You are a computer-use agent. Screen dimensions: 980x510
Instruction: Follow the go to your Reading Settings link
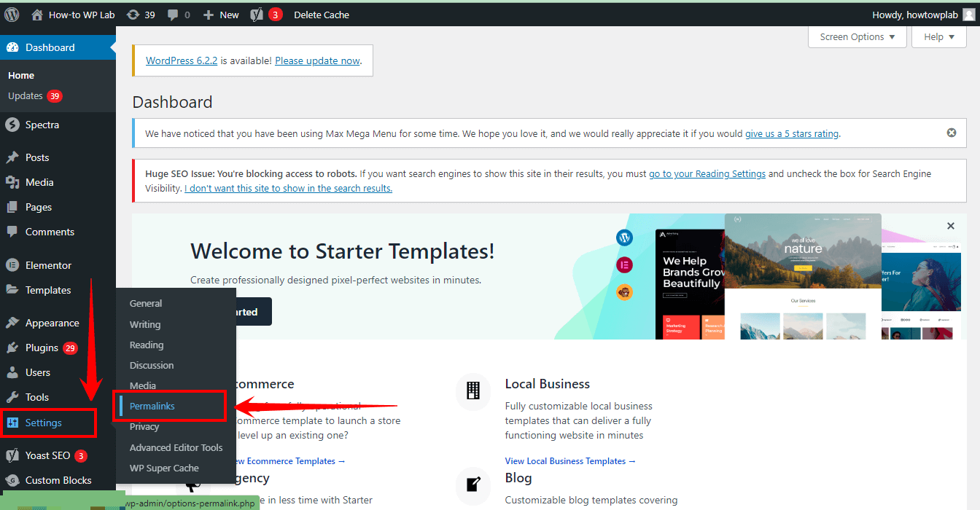[707, 174]
